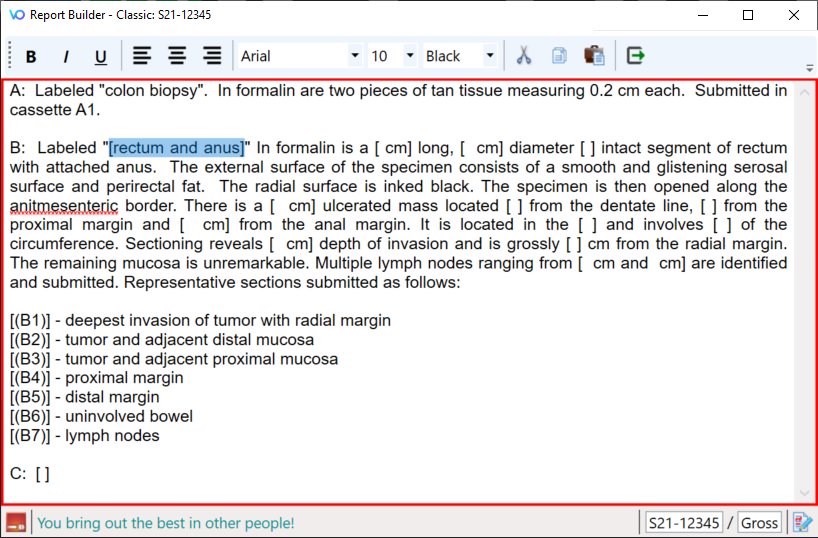Click the toolbar drag grip handle

pos(9,55)
